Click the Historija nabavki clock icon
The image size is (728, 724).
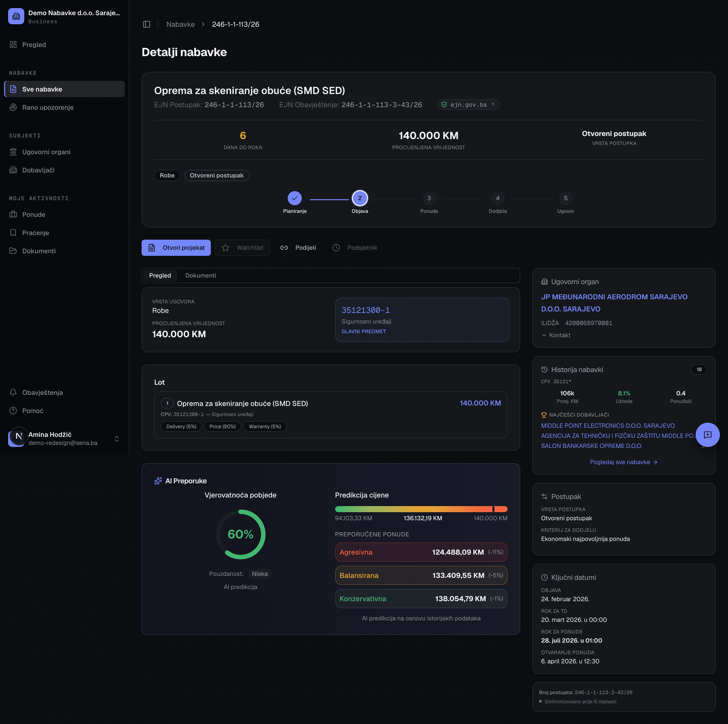pyautogui.click(x=544, y=370)
